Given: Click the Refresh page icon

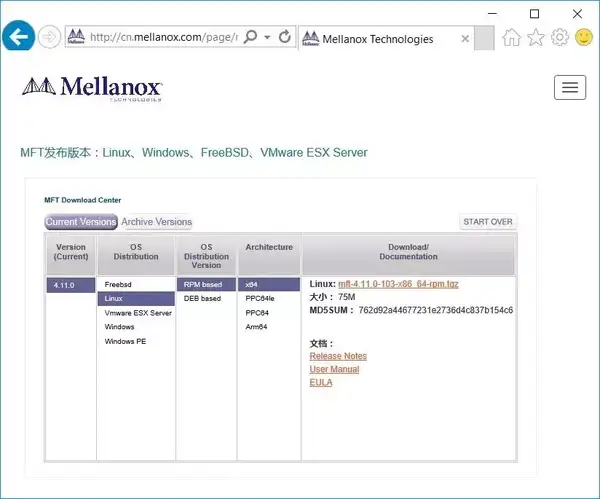Looking at the screenshot, I should coord(284,38).
